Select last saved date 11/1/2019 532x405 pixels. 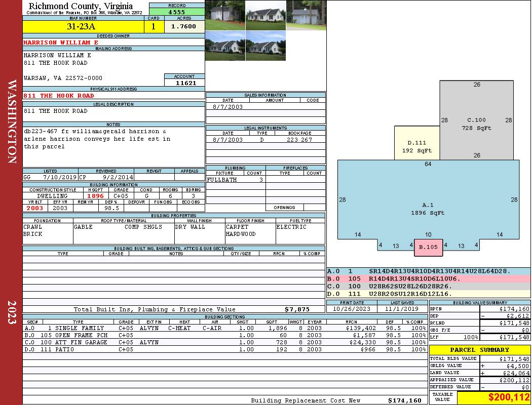[402, 309]
